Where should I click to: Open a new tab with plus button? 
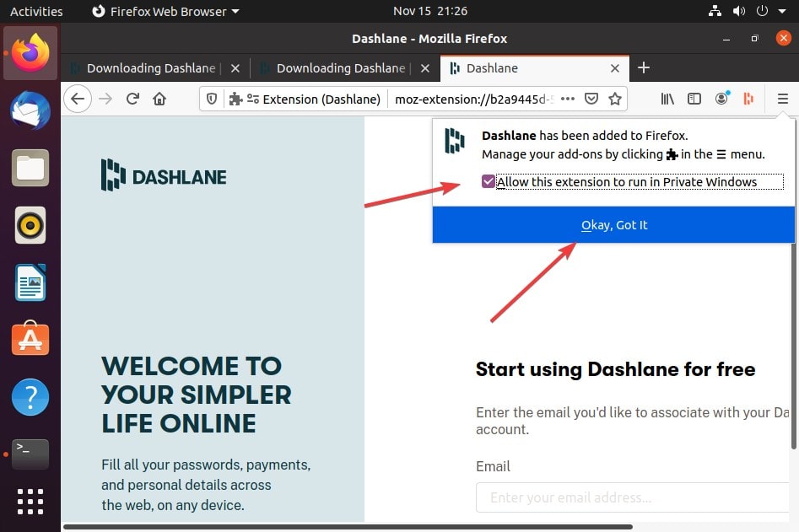pos(643,68)
